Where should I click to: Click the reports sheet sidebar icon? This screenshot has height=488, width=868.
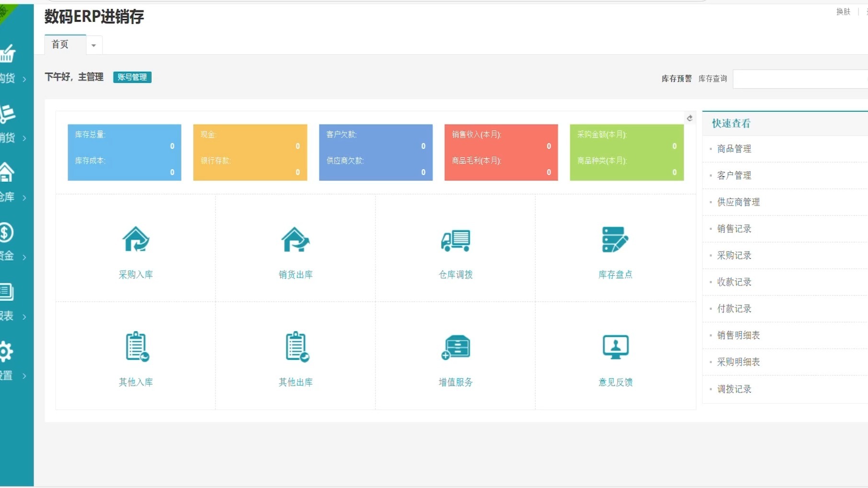click(x=7, y=292)
